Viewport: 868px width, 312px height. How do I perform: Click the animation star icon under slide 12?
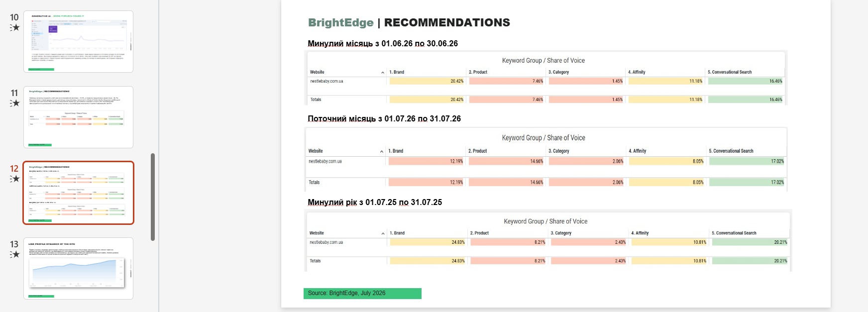[x=15, y=179]
